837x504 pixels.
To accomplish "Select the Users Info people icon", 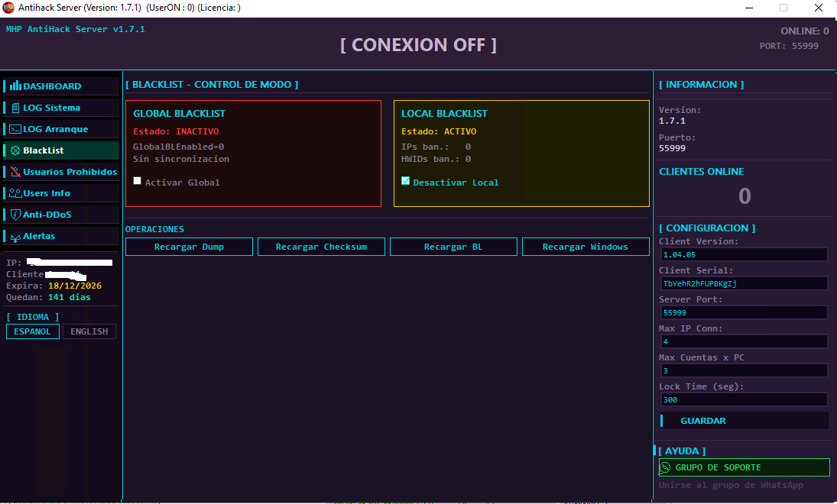I will click(15, 193).
